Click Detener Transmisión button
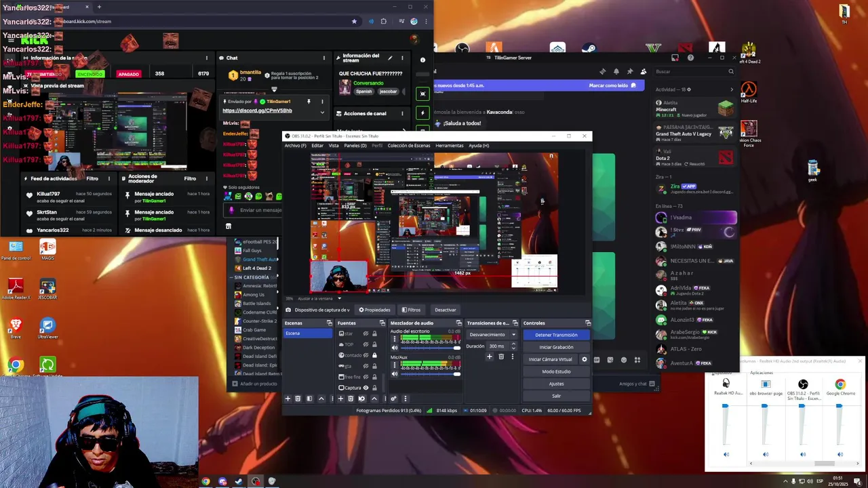This screenshot has width=868, height=488. pos(556,335)
